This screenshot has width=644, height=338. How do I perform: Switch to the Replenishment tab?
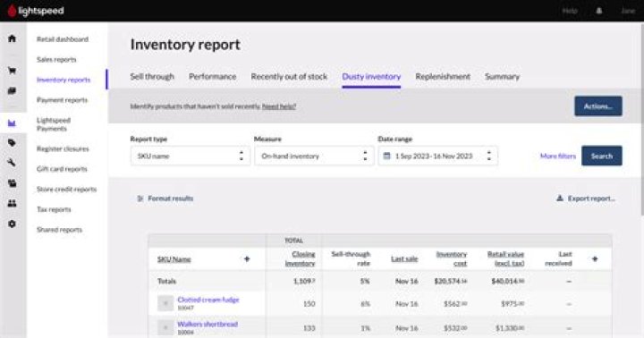pyautogui.click(x=443, y=77)
